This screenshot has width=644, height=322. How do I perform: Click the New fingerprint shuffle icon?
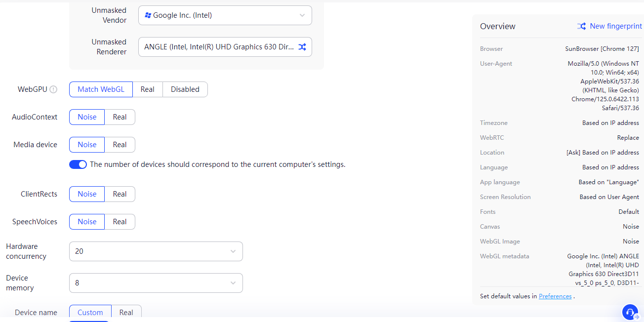coord(581,26)
